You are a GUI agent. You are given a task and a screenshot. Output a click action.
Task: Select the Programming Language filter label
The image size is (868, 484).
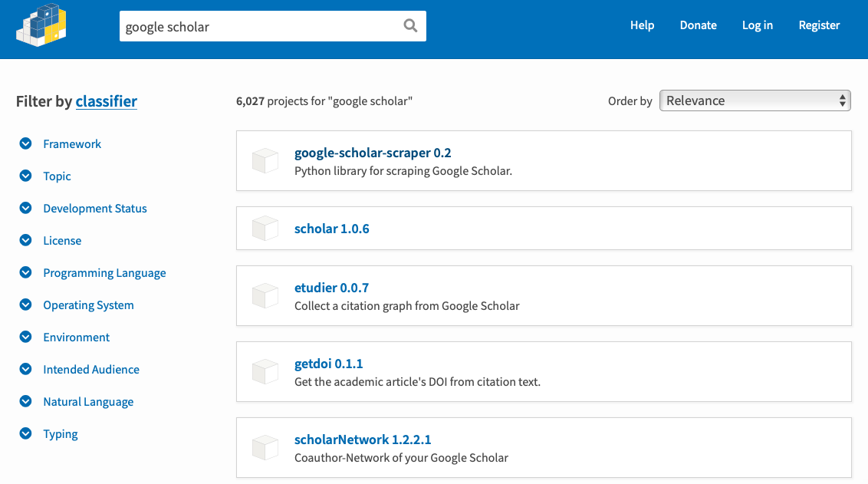[x=104, y=273]
